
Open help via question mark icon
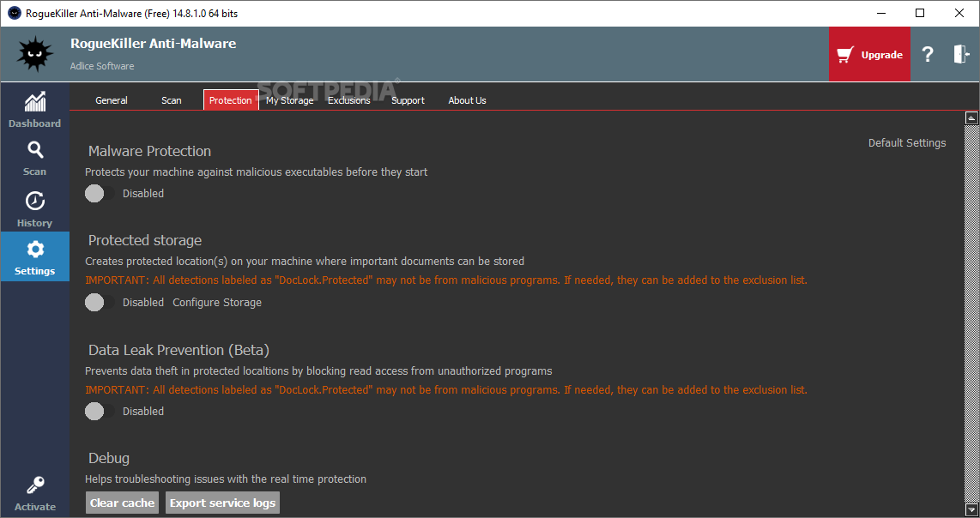[928, 54]
